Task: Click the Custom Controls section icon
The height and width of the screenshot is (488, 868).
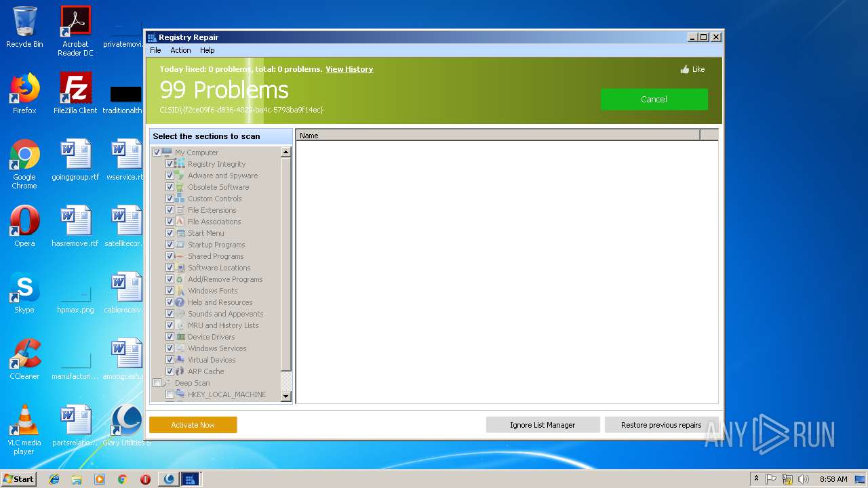Action: pyautogui.click(x=180, y=199)
